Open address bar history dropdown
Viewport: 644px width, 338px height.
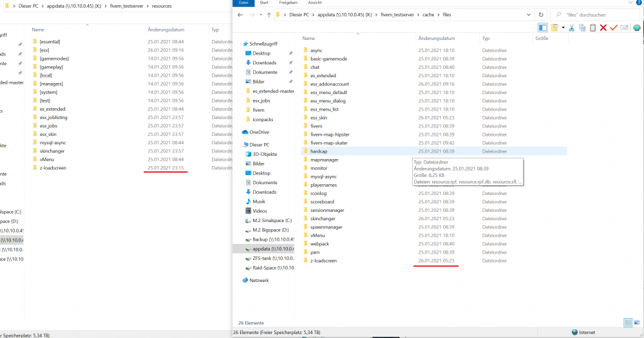pyautogui.click(x=529, y=14)
